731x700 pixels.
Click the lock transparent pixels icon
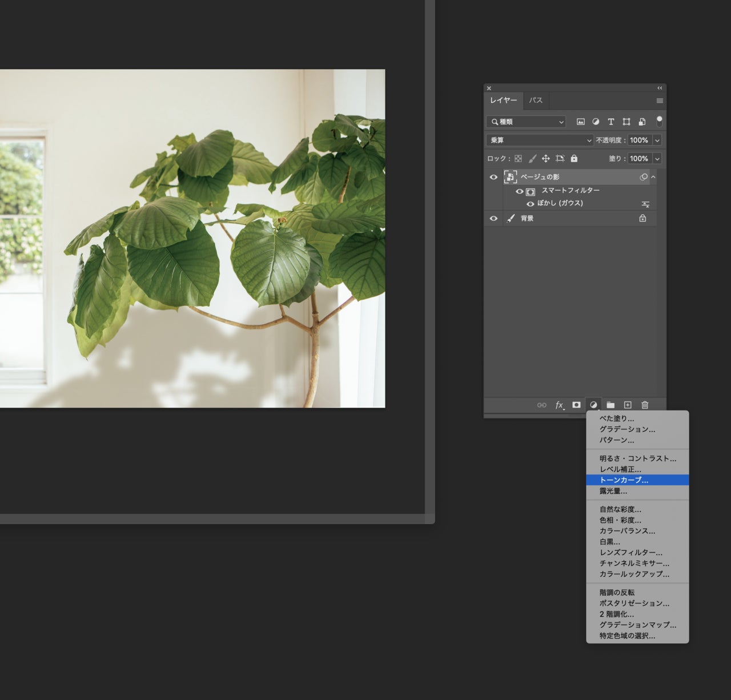pyautogui.click(x=519, y=159)
